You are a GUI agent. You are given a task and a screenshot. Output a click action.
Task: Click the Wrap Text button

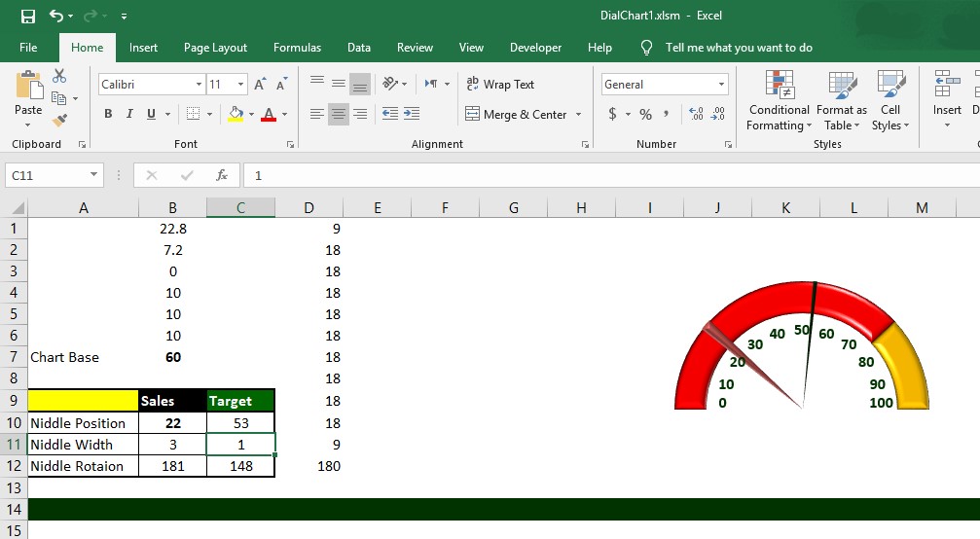click(501, 85)
